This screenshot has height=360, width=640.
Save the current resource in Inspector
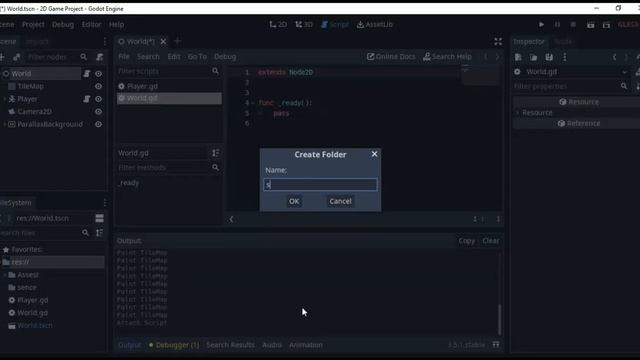pyautogui.click(x=549, y=57)
